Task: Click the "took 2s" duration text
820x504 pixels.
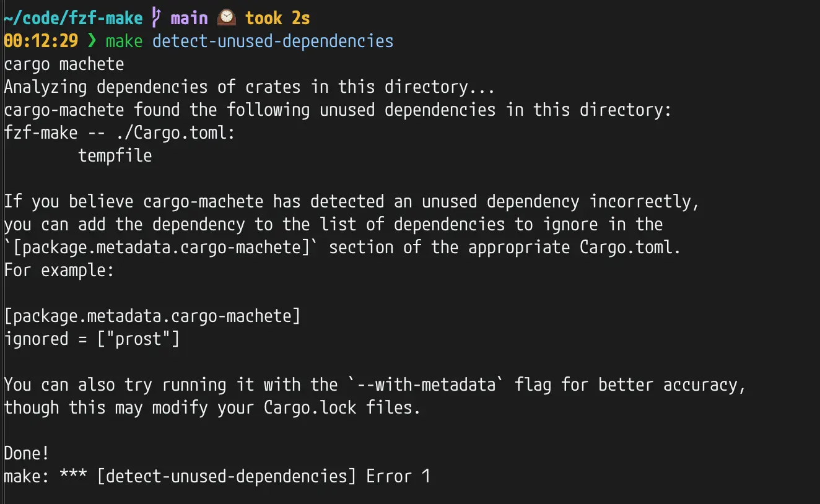Action: point(277,18)
